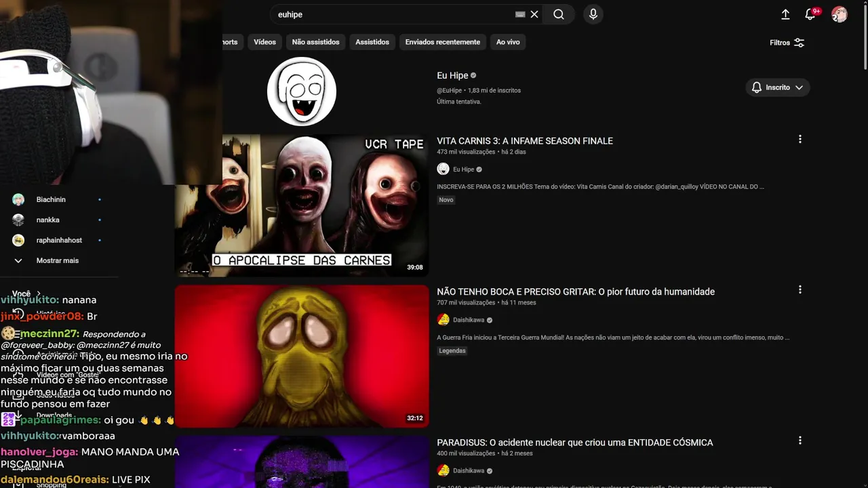Open NÃO TENHO BOCA E PRECISO GRITAR title

[576, 291]
